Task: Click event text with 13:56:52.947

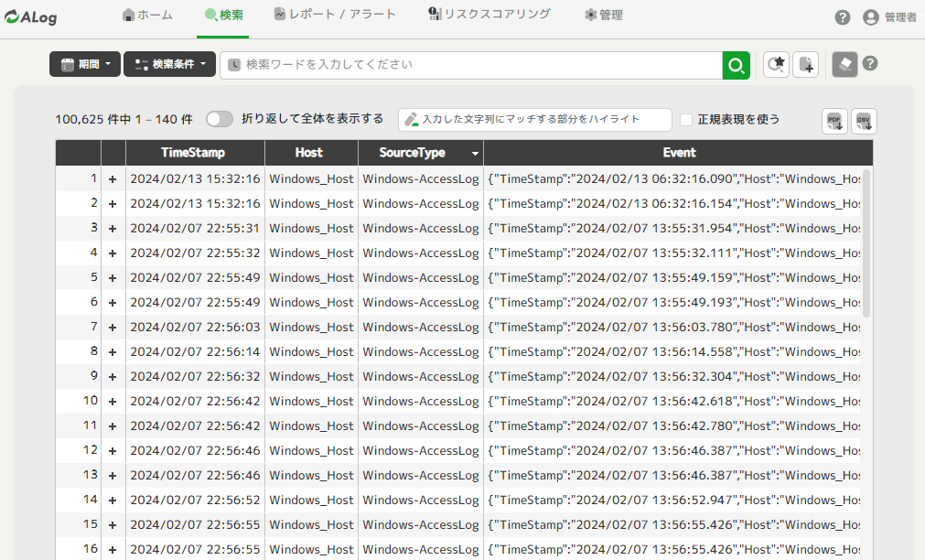Action: (673, 500)
